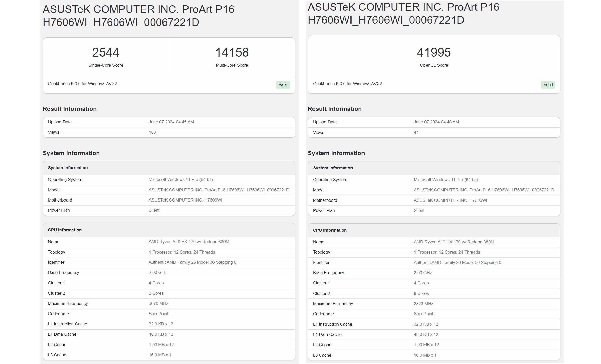
Task: Click the upload date June 07 2024 04:45 AM
Action: [x=171, y=122]
